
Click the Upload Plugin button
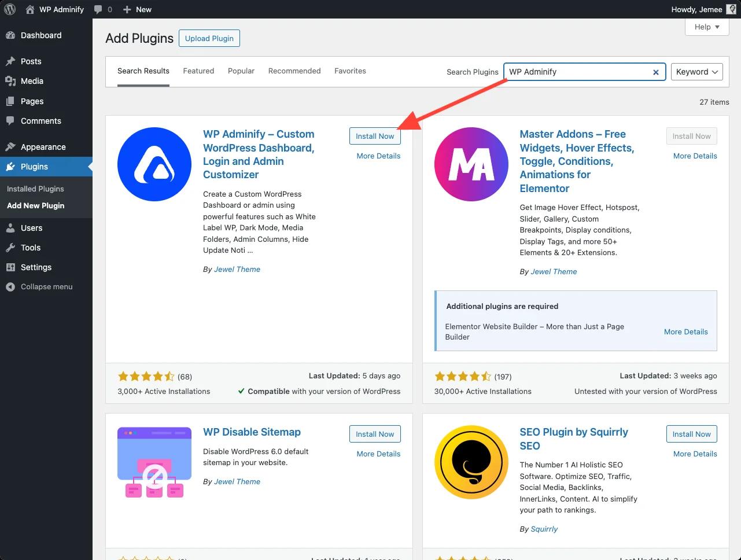point(209,38)
